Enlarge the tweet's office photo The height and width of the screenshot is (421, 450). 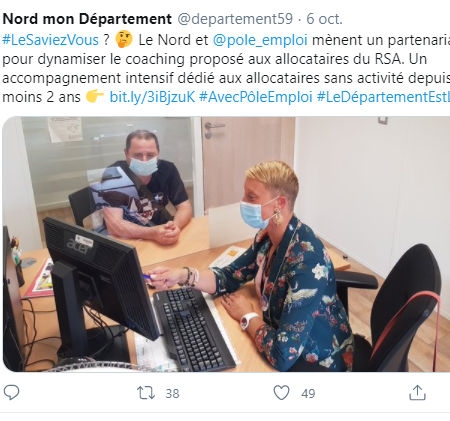click(226, 244)
